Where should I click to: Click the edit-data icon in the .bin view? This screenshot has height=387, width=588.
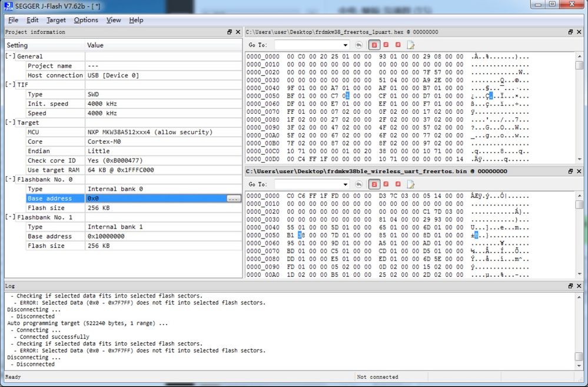pyautogui.click(x=411, y=184)
